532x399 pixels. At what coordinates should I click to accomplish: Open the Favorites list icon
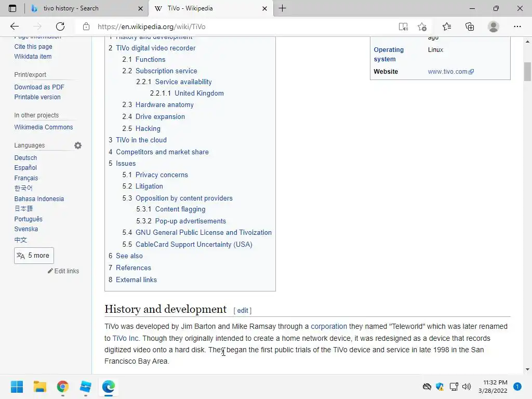447,26
